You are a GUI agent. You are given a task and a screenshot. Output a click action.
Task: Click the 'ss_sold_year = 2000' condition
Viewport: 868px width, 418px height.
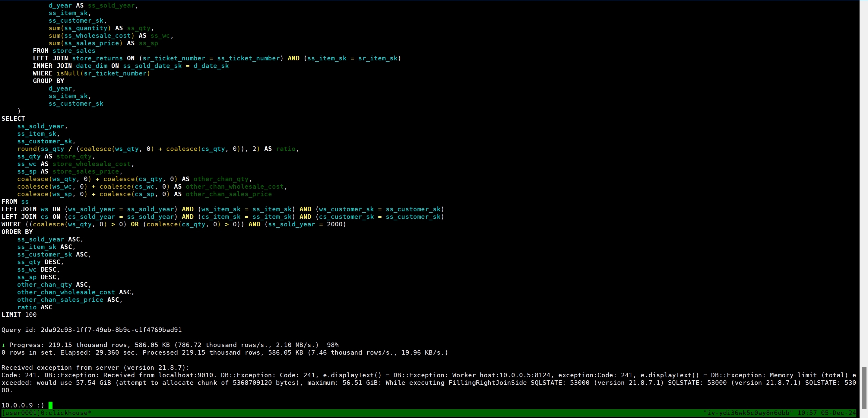click(305, 224)
